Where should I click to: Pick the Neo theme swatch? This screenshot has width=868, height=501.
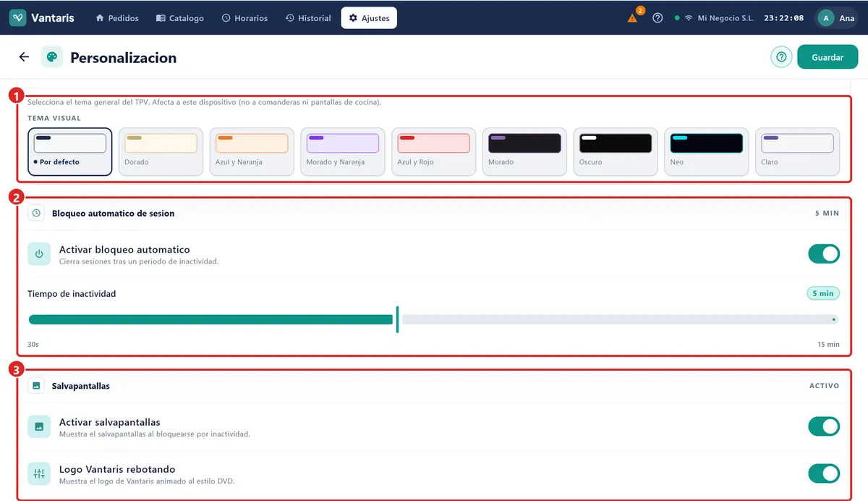pos(707,152)
